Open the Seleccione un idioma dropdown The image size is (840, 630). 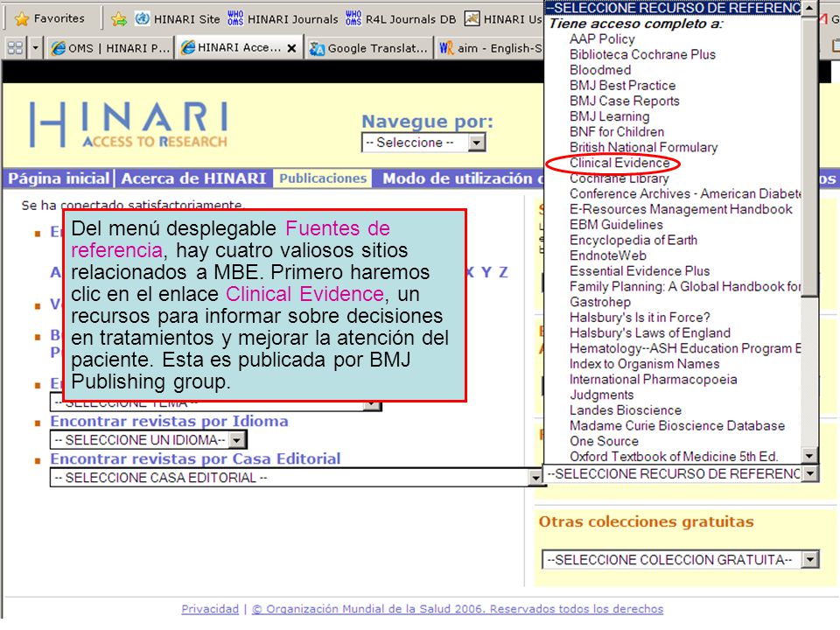pos(149,440)
